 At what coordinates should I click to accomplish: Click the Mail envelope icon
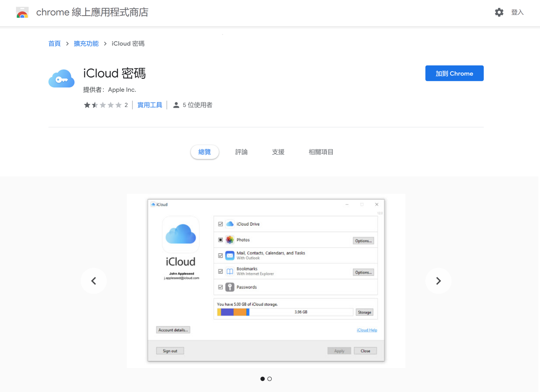[229, 255]
